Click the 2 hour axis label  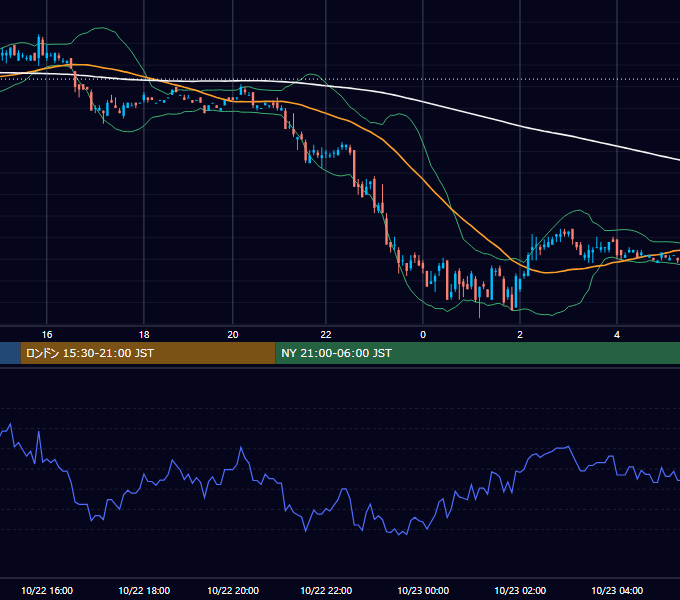click(x=520, y=335)
